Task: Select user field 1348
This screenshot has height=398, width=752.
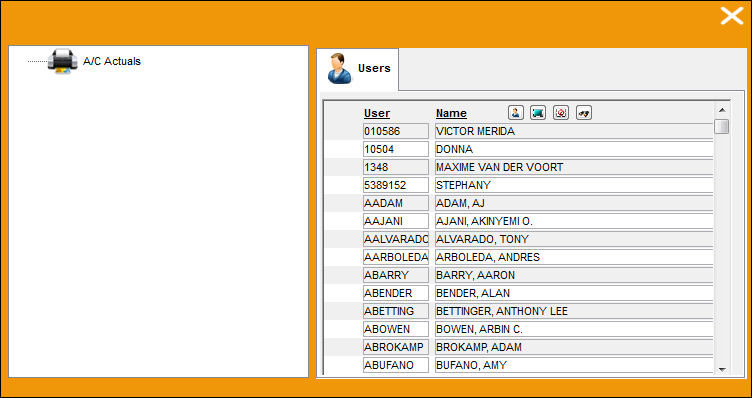Action: [396, 167]
